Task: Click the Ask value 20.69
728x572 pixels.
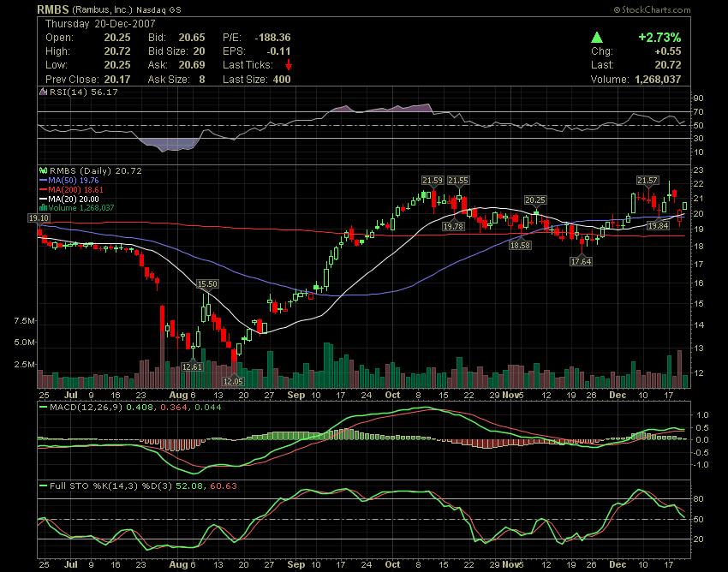Action: (192, 65)
